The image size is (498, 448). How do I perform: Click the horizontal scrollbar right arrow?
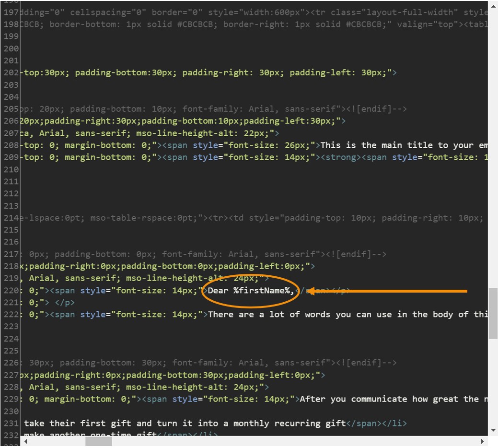coord(483,441)
